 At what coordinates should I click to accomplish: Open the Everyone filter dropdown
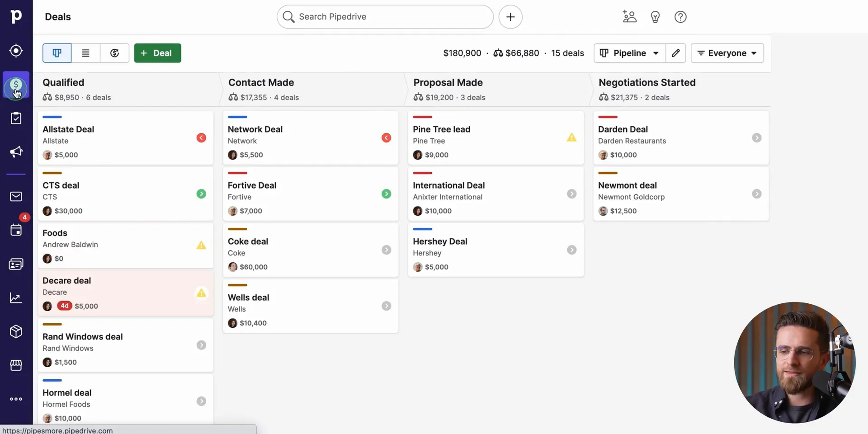click(727, 53)
